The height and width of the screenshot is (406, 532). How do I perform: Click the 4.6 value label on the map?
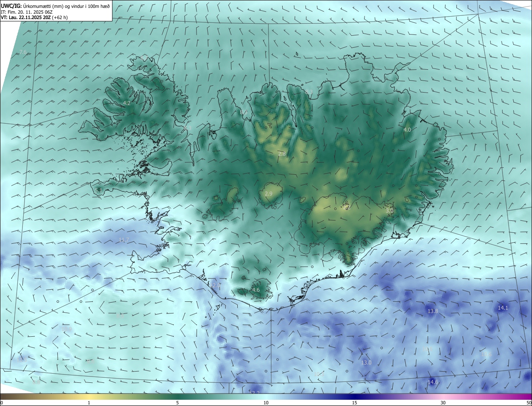pyautogui.click(x=256, y=290)
